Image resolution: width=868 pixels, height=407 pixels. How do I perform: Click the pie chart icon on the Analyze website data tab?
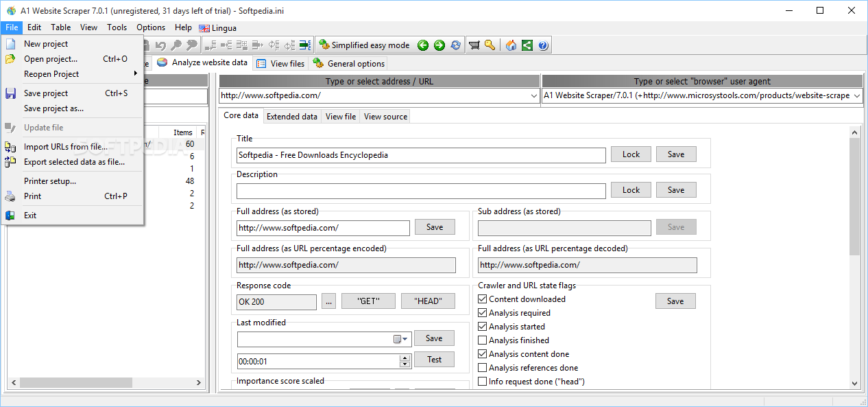pos(162,62)
